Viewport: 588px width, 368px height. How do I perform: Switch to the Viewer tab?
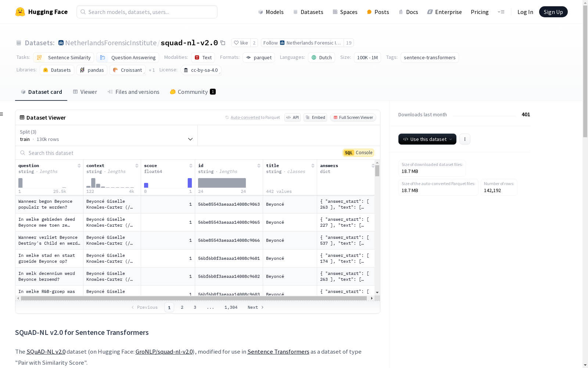pos(85,92)
